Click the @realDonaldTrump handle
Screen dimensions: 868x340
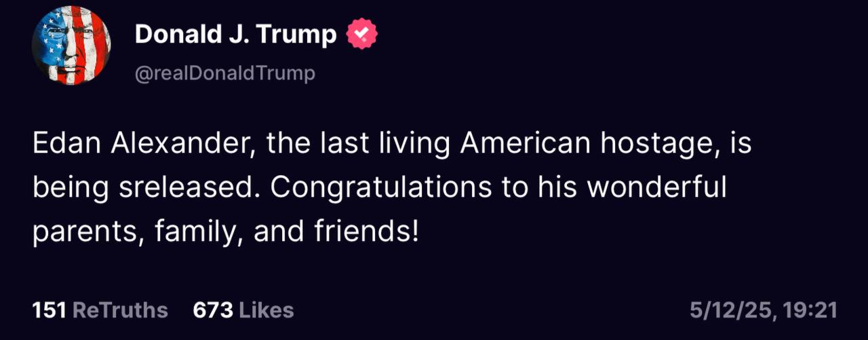225,73
